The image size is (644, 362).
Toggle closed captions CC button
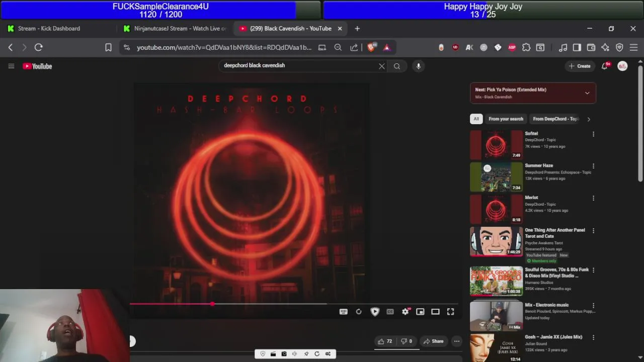click(390, 312)
